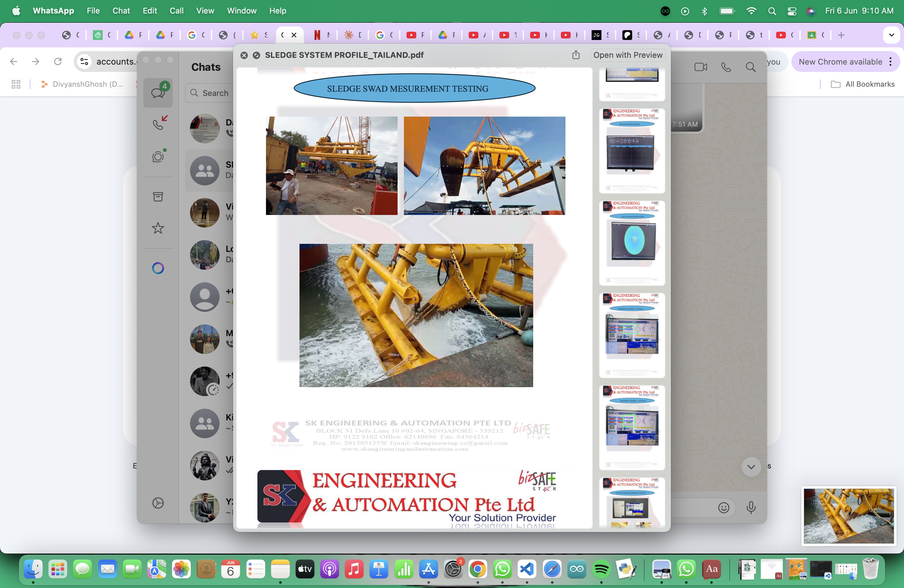Open Meta AI circle icon
Image resolution: width=904 pixels, height=588 pixels.
(158, 268)
